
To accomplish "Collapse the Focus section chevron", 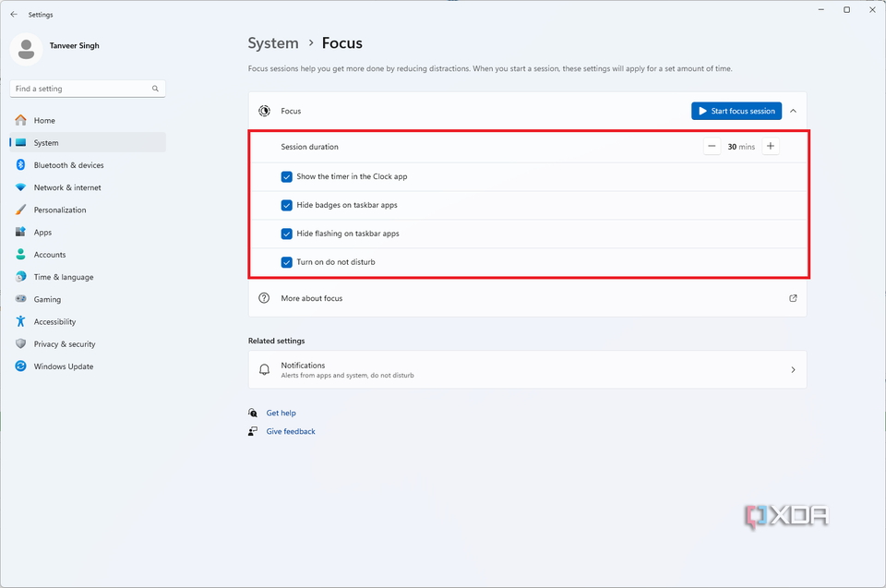I will [793, 110].
